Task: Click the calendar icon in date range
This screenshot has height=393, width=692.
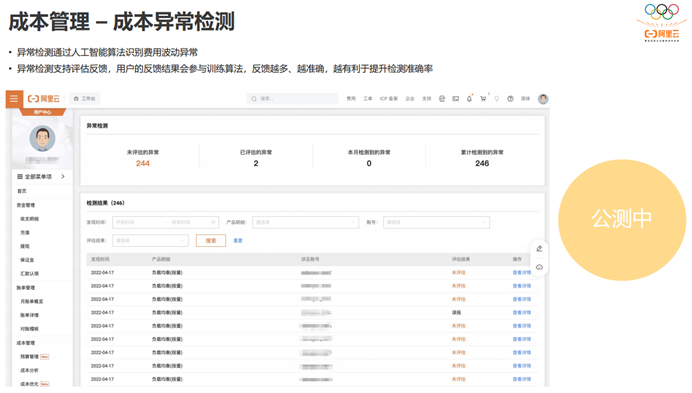Action: point(213,223)
